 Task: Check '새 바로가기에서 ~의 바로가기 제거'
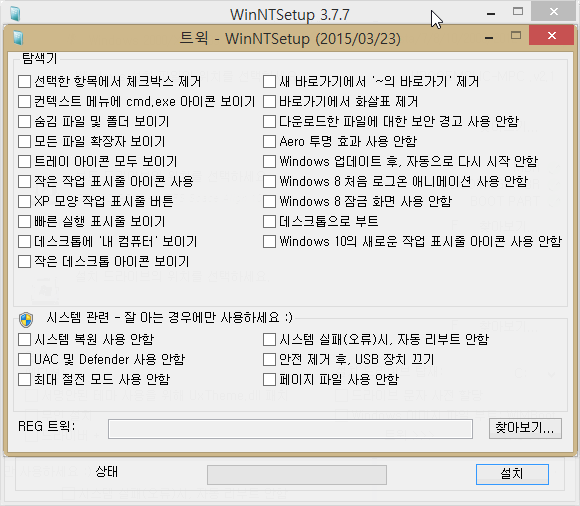tap(269, 81)
